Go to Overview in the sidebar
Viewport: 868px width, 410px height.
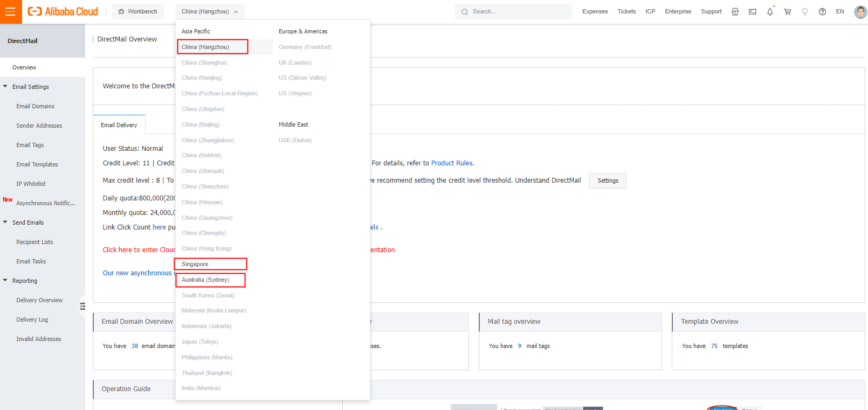43,67
